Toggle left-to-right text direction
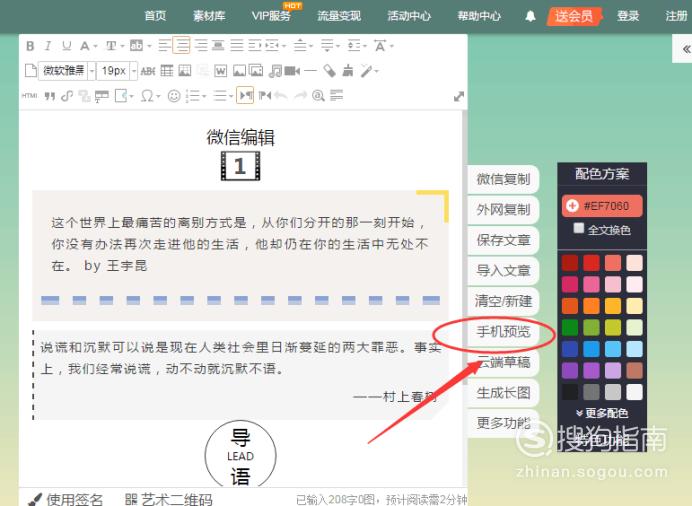This screenshot has width=692, height=506. click(245, 95)
